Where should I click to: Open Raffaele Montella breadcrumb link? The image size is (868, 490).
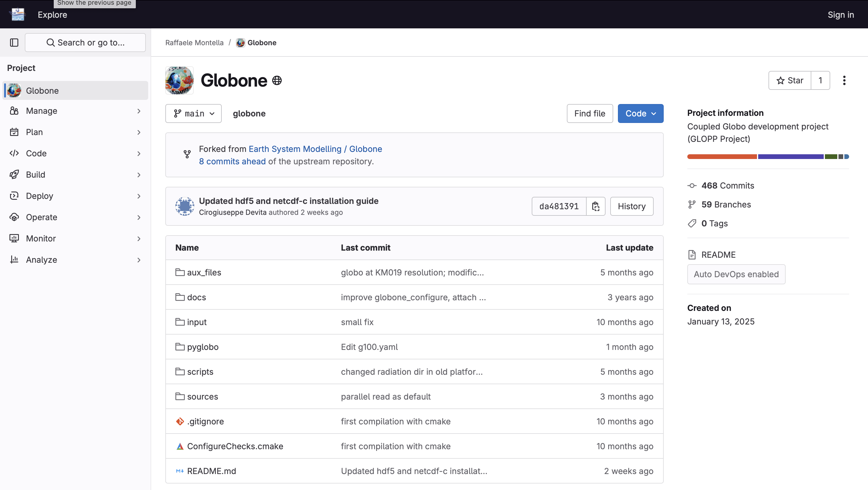(195, 43)
